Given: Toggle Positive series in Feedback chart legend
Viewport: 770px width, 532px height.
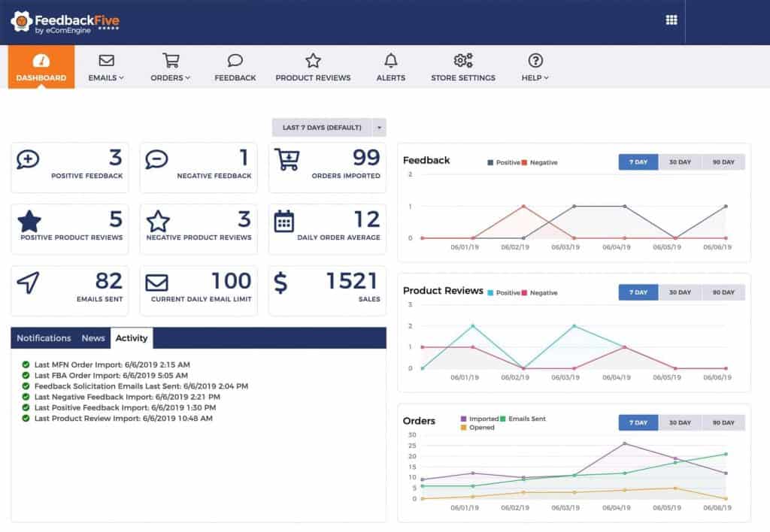Looking at the screenshot, I should click(503, 162).
